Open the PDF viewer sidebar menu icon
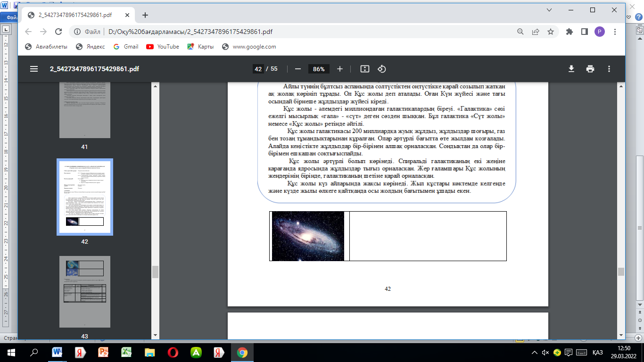 pos(33,69)
